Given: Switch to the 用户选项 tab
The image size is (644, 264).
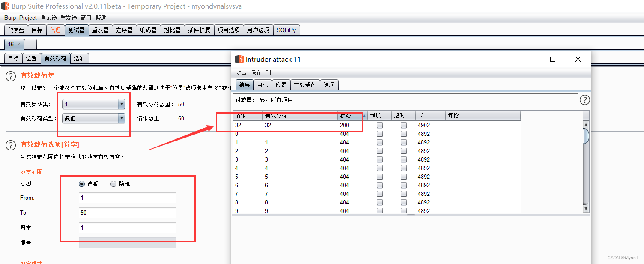Looking at the screenshot, I should click(258, 30).
